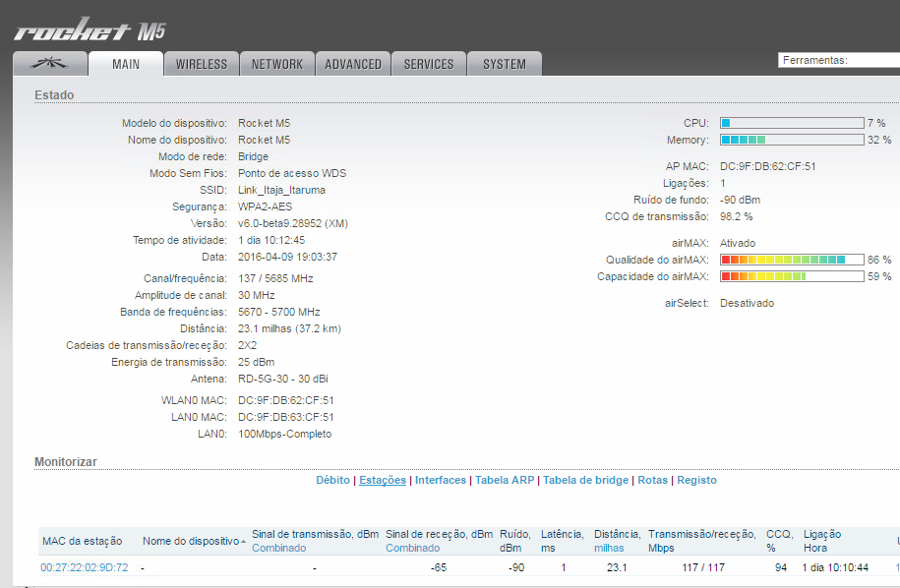Toggle Combinado under Sinal de receção
The width and height of the screenshot is (900, 588).
pyautogui.click(x=413, y=548)
